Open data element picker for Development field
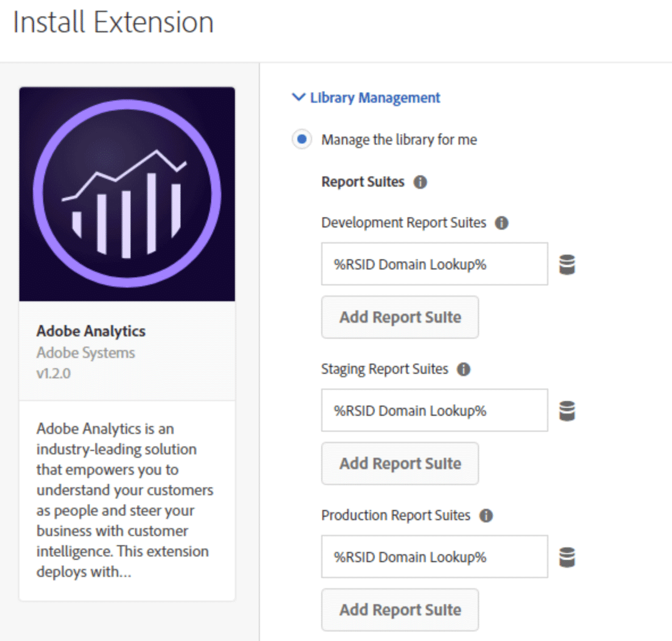 tap(567, 264)
